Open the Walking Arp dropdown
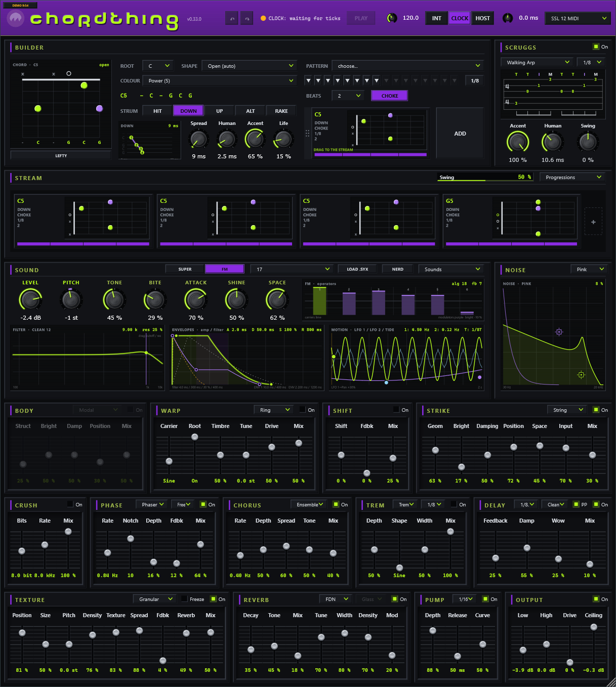Image resolution: width=616 pixels, height=687 pixels. 538,62
